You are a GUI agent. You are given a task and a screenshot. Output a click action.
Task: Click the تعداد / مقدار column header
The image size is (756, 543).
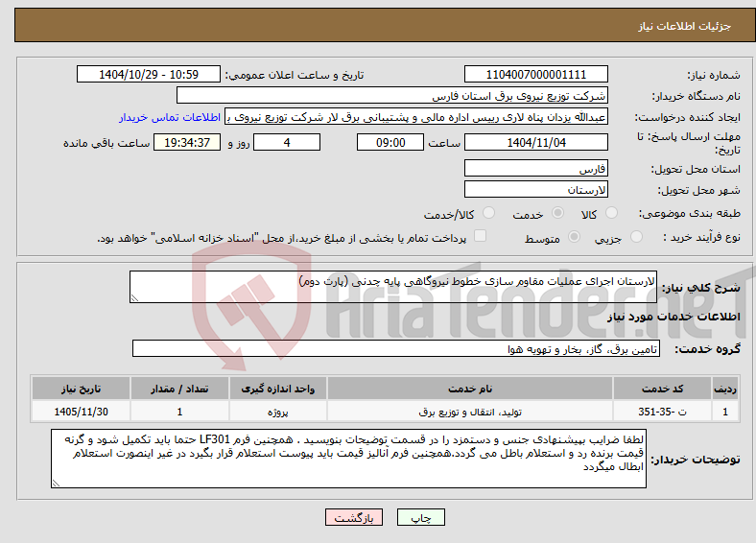[179, 389]
